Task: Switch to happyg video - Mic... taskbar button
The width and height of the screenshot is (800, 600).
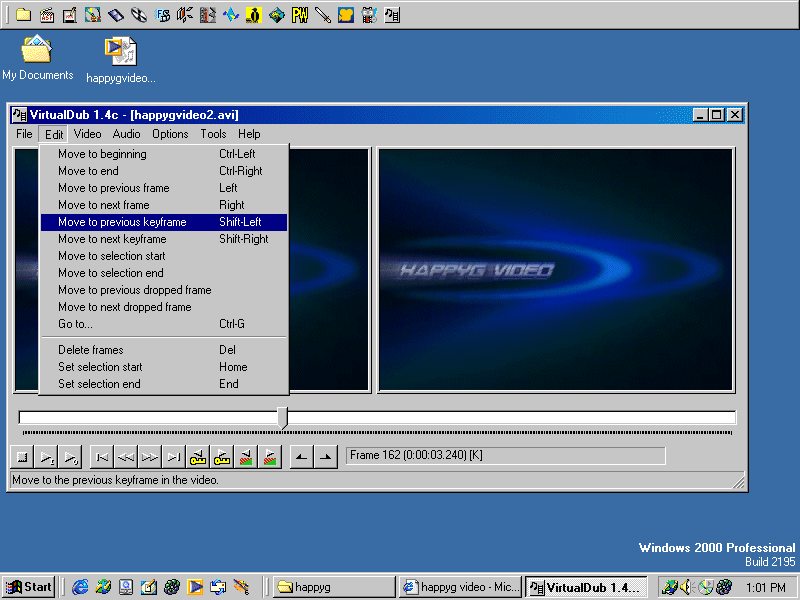Action: click(x=461, y=587)
